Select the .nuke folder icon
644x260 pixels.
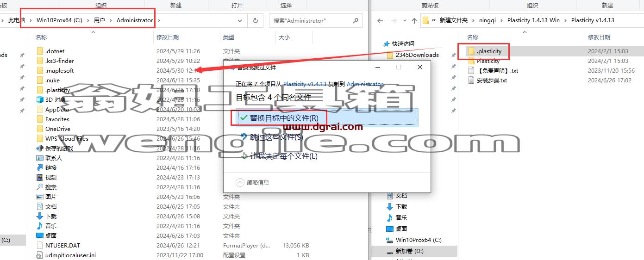pos(40,80)
